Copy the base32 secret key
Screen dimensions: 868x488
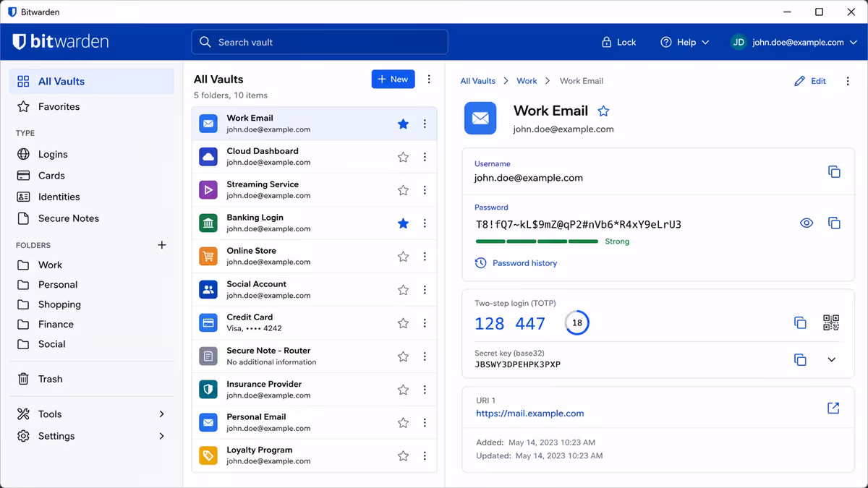point(800,359)
